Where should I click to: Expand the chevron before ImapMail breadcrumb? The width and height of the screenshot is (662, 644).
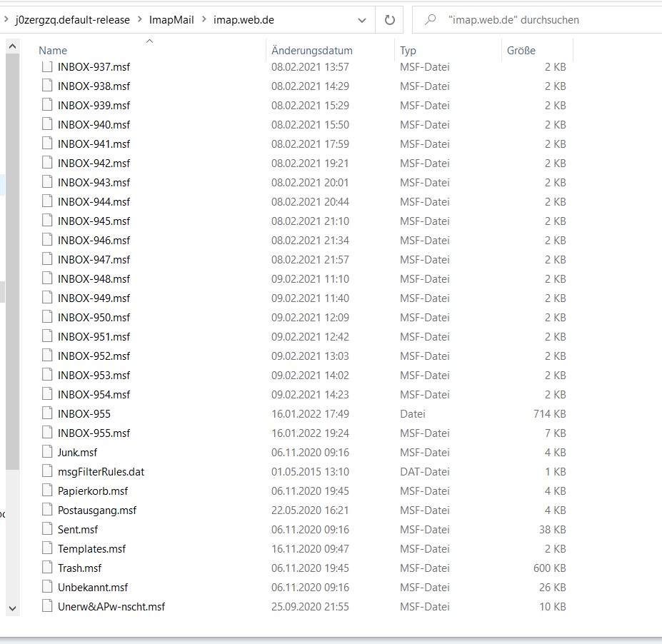pos(139,20)
